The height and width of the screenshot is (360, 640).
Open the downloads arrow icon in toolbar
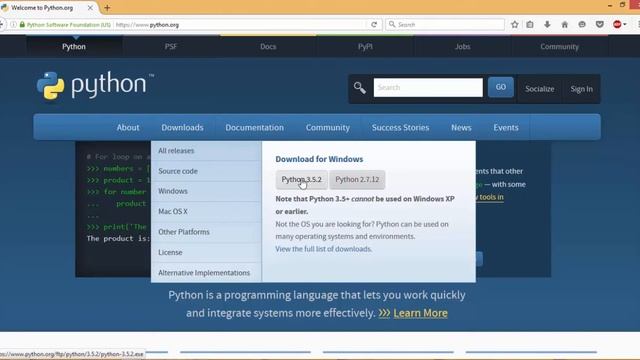547,24
